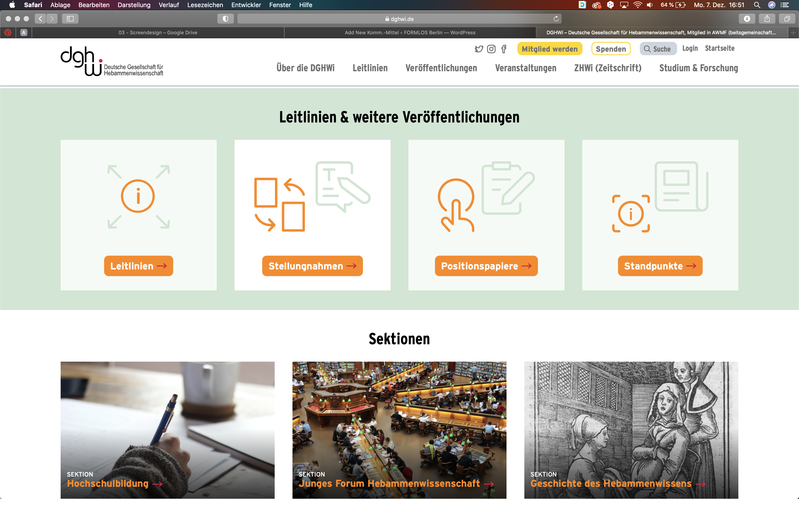Screen dimensions: 799x532
Task: Show all tabs overview icon
Action: [787, 19]
